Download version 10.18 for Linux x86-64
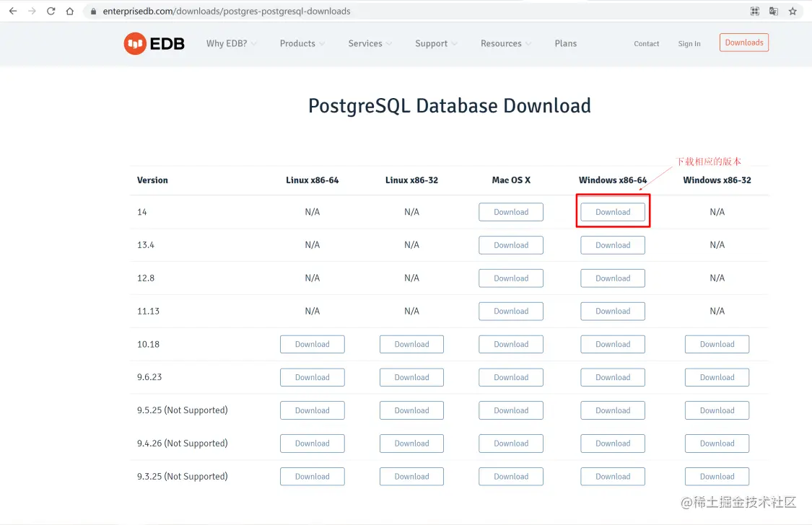 (313, 345)
